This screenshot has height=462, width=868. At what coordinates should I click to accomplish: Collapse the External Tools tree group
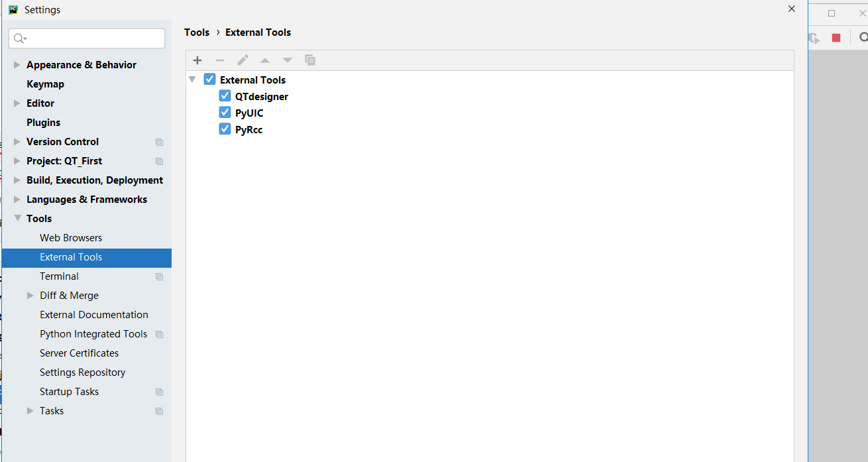click(192, 80)
